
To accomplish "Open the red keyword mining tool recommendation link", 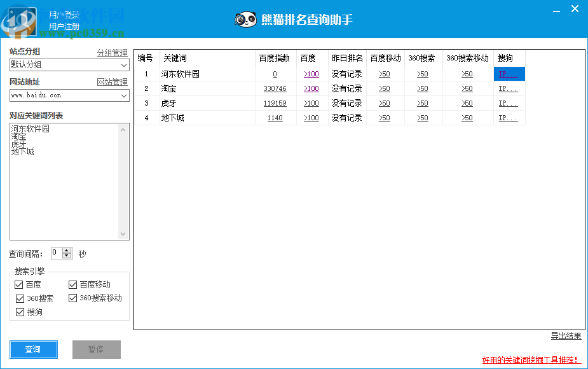I will click(x=528, y=358).
